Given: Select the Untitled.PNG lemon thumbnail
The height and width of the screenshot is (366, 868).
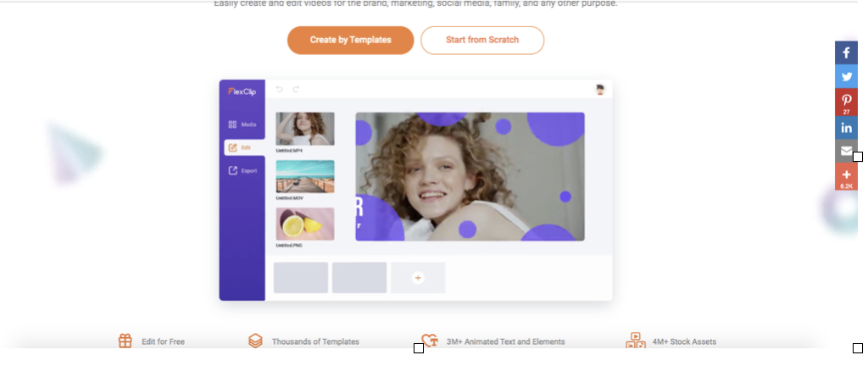Looking at the screenshot, I should (x=305, y=224).
